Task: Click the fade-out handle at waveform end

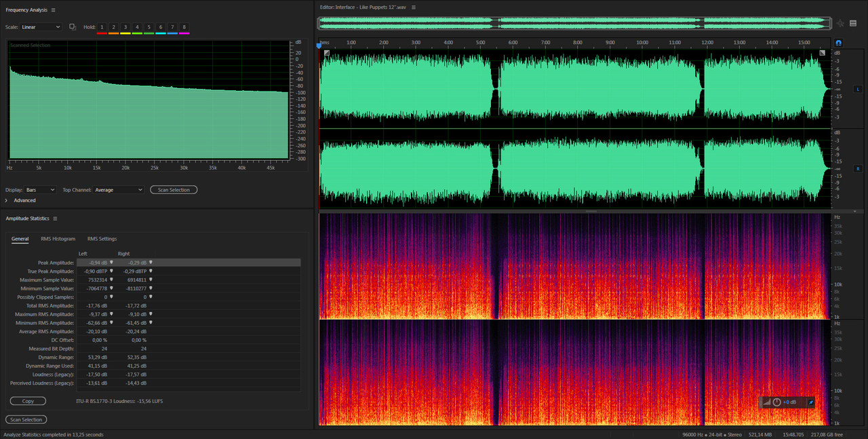Action: pos(823,52)
